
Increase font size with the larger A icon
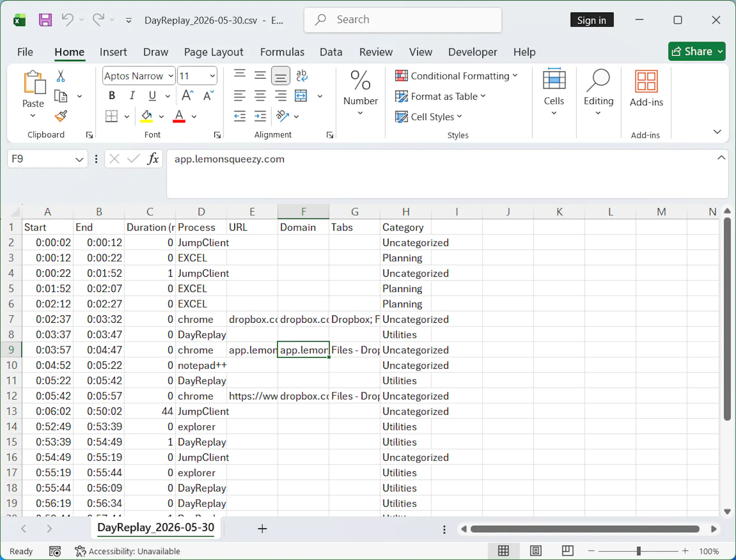pyautogui.click(x=187, y=96)
